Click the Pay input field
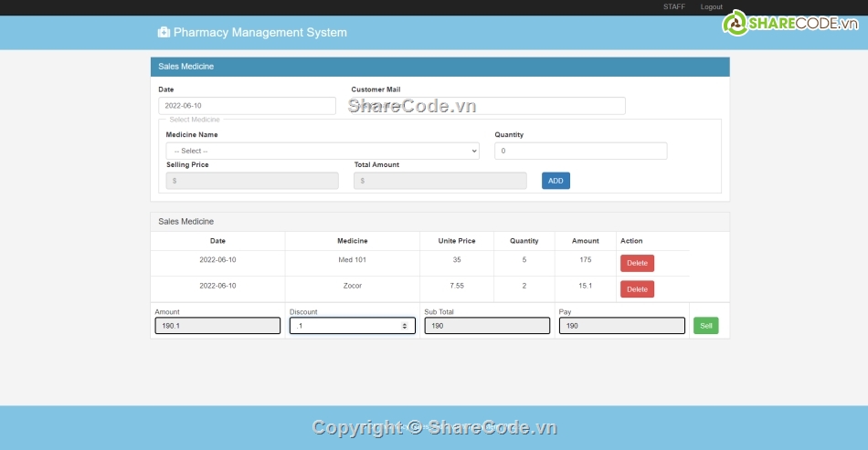 tap(621, 326)
